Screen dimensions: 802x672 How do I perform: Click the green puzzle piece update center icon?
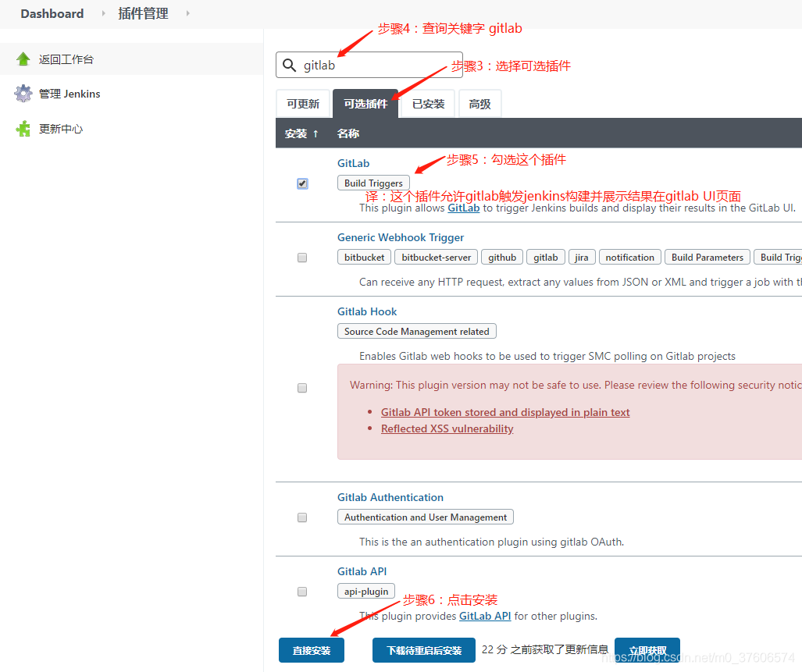click(23, 129)
